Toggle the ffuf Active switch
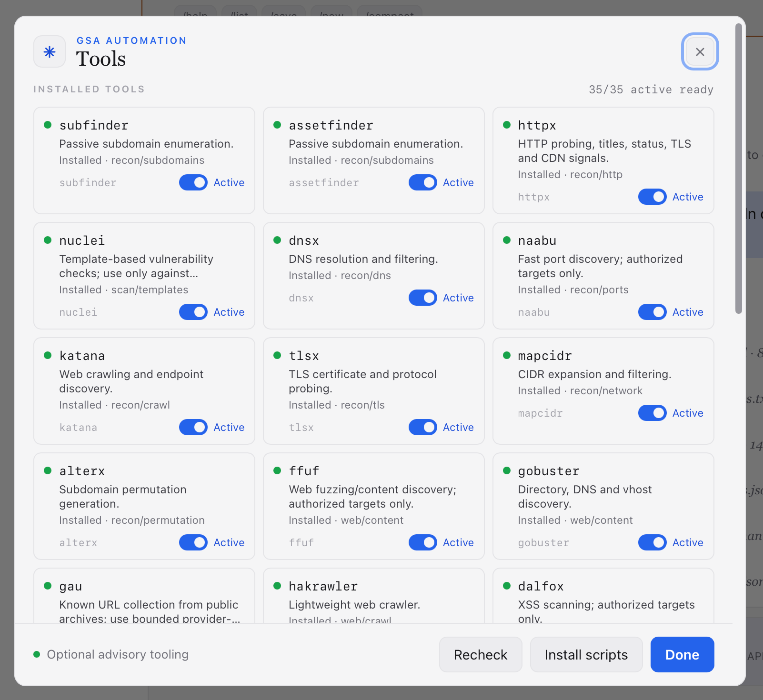763x700 pixels. point(423,542)
